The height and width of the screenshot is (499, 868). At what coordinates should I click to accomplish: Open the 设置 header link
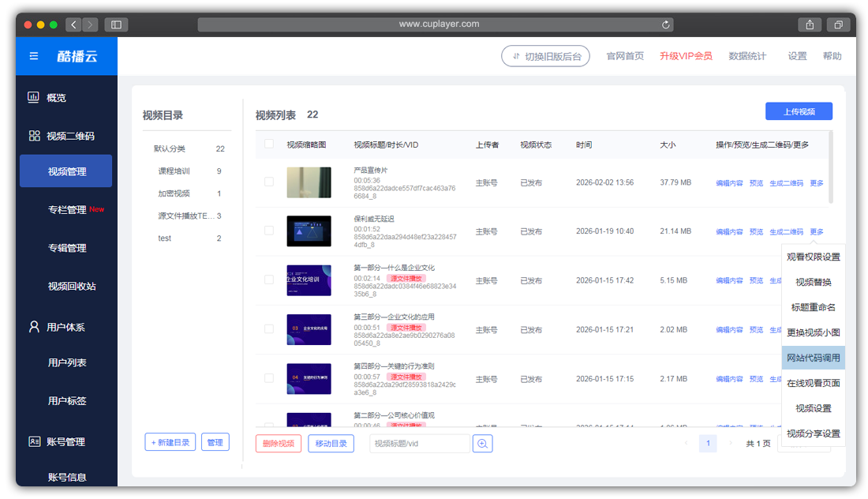point(797,56)
